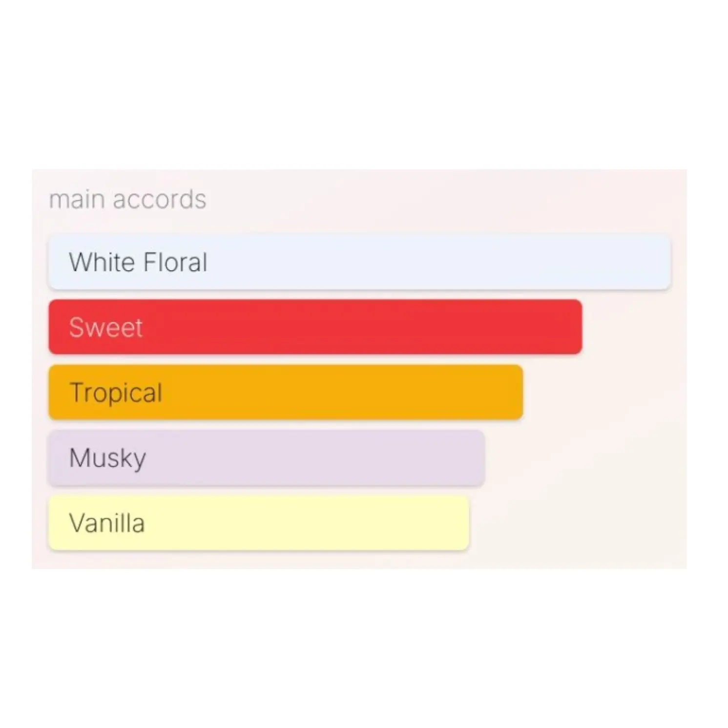Click the White Floral accord bar
Viewport: 728px width, 728px height.
point(359,262)
